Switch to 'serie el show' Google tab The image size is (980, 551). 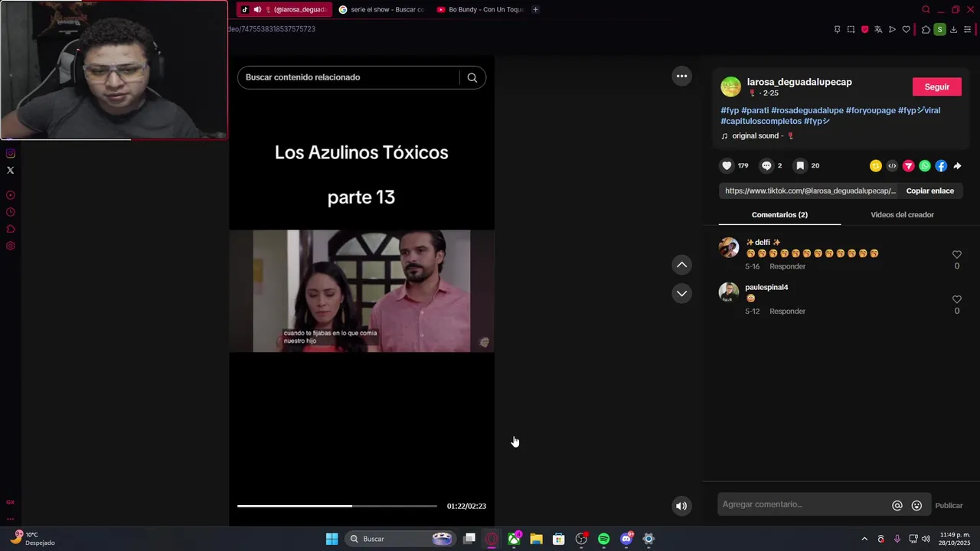(381, 9)
